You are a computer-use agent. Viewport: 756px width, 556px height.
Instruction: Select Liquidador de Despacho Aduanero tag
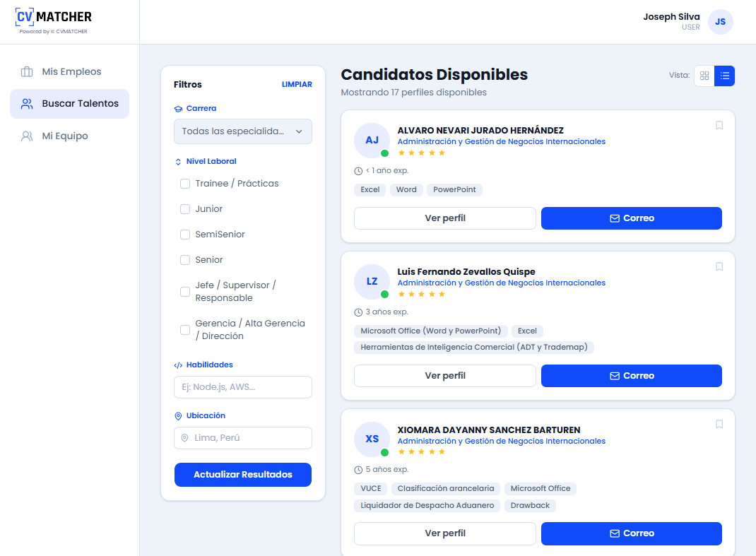[427, 506]
